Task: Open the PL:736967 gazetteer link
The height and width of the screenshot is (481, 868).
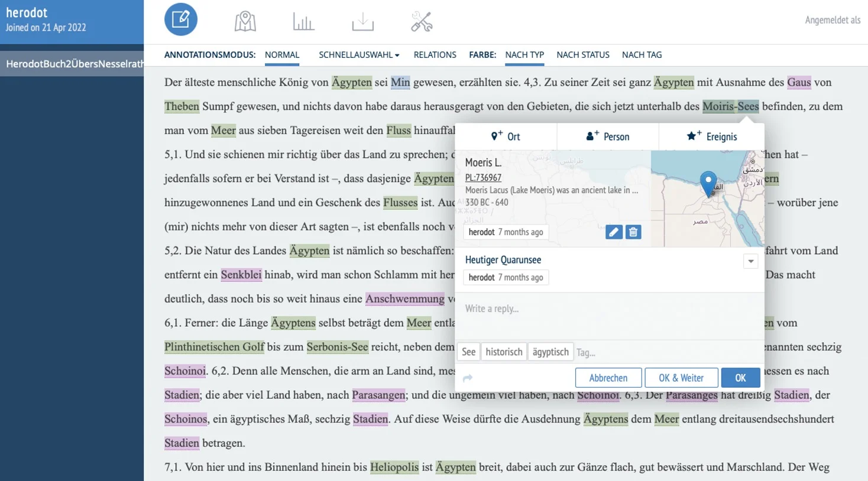Action: coord(483,177)
